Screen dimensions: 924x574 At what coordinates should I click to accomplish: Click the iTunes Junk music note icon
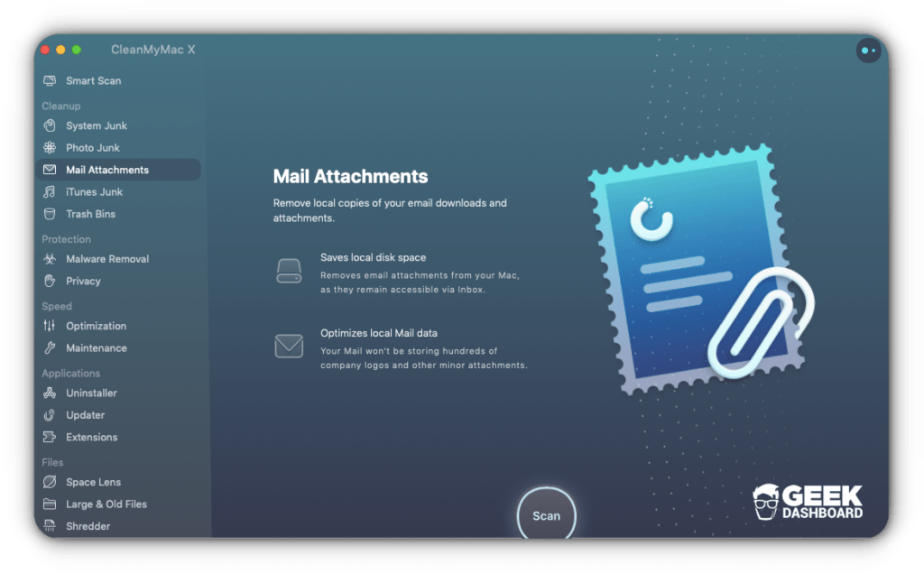coord(50,192)
